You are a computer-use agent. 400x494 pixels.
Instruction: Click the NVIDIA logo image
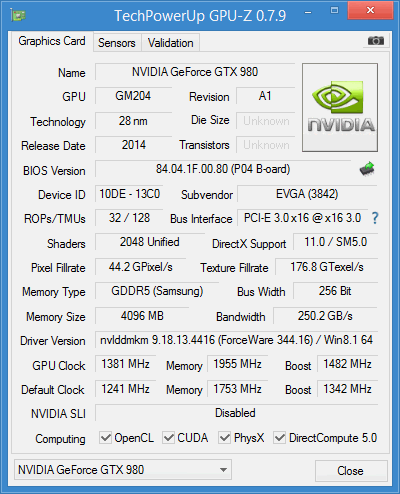340,107
